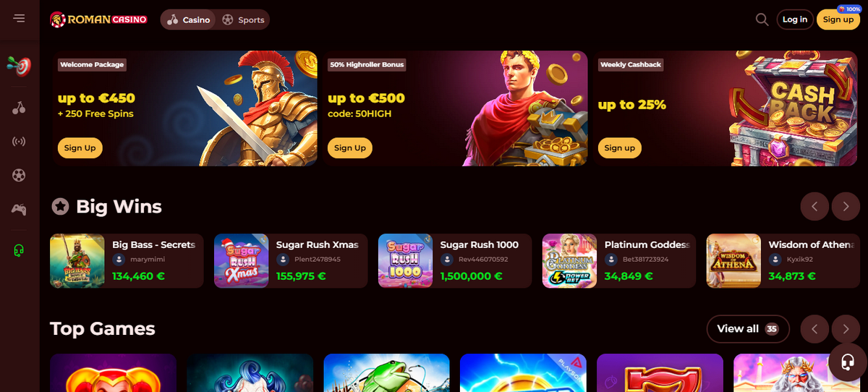Screen dimensions: 868x392
Task: Click the yellow Sign up header button
Action: coord(838,20)
